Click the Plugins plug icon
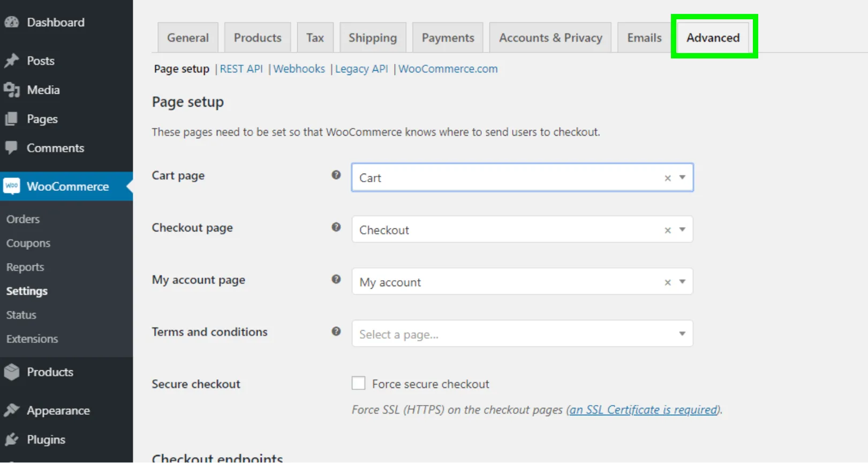The image size is (868, 463). click(11, 439)
